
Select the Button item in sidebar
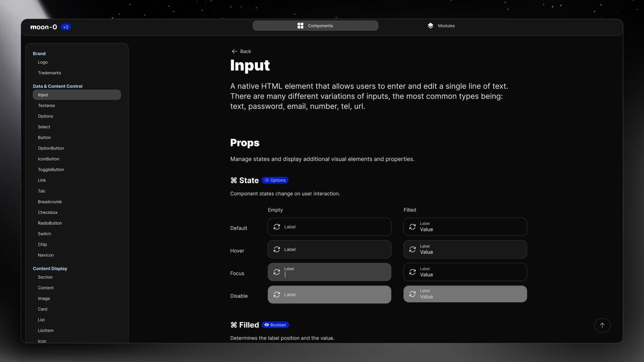44,137
